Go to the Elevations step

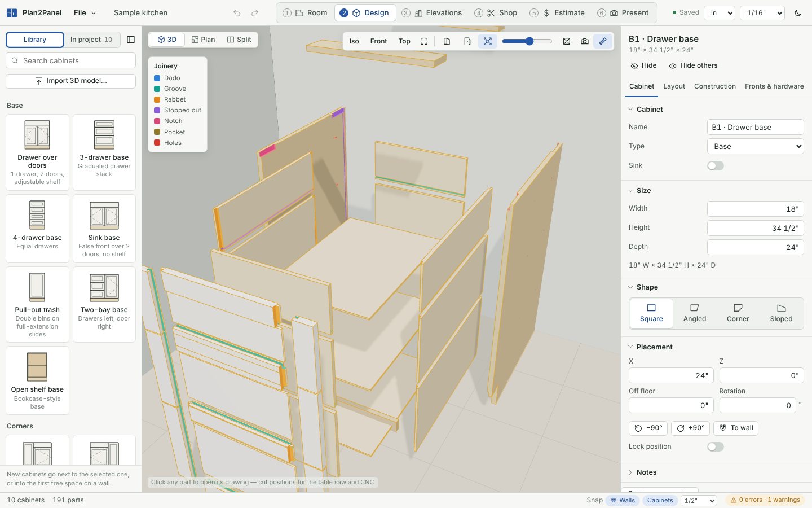tap(438, 12)
